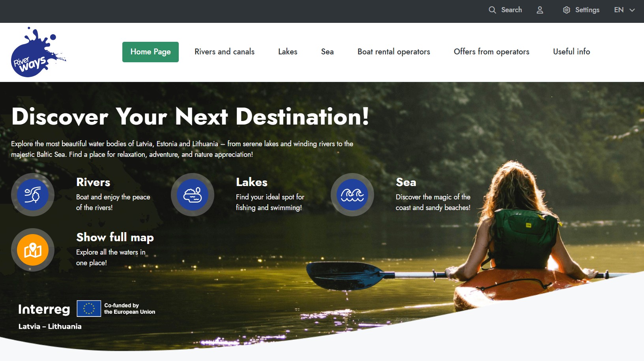Viewport: 644px width, 361px height.
Task: Select the Sea navigation item
Action: click(327, 52)
